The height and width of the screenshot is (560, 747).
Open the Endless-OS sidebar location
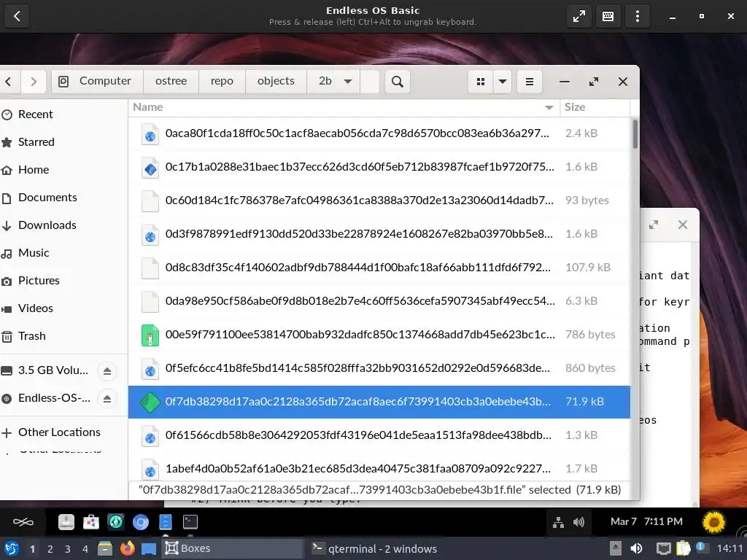(x=47, y=398)
